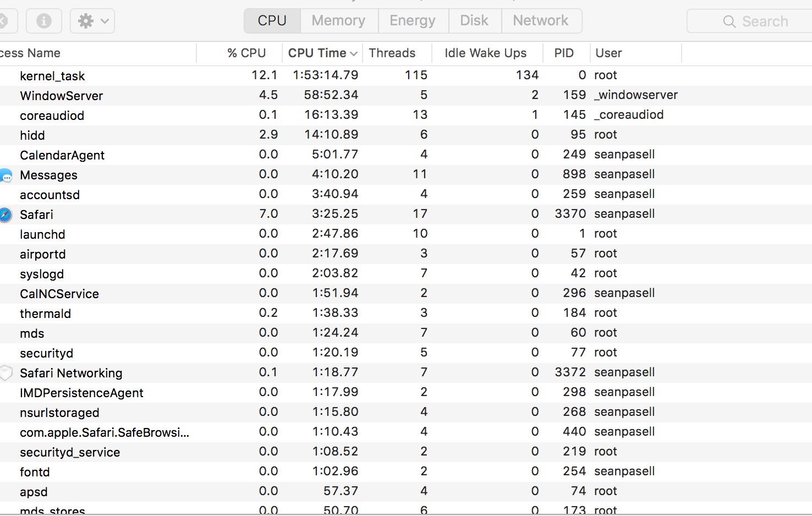Click PID value 3372

[570, 372]
